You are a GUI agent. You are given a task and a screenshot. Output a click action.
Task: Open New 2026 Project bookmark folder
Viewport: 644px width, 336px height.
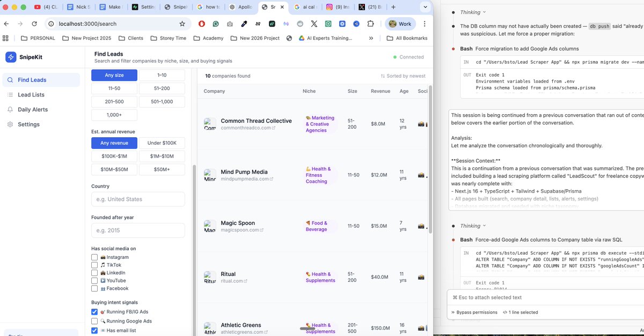tap(254, 38)
